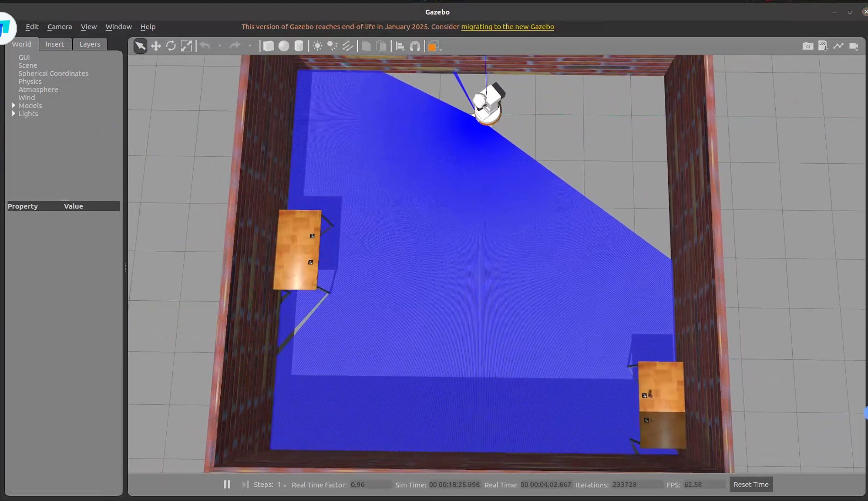
Task: Activate the rotate mode tool
Action: [171, 46]
